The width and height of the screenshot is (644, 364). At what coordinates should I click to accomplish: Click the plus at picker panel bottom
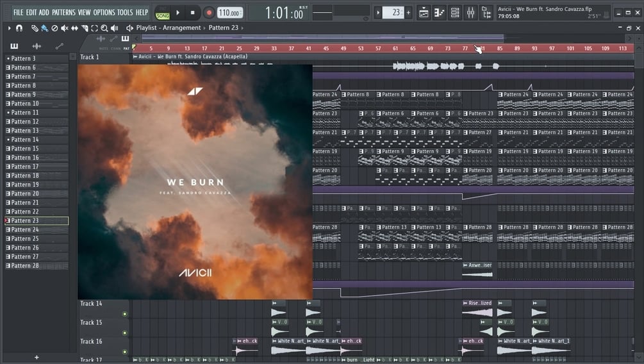click(x=37, y=358)
